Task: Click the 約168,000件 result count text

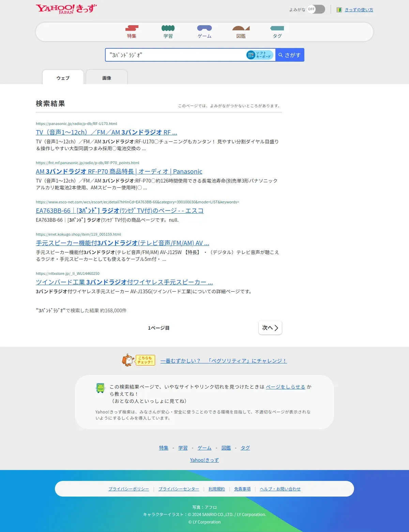Action: (113, 310)
